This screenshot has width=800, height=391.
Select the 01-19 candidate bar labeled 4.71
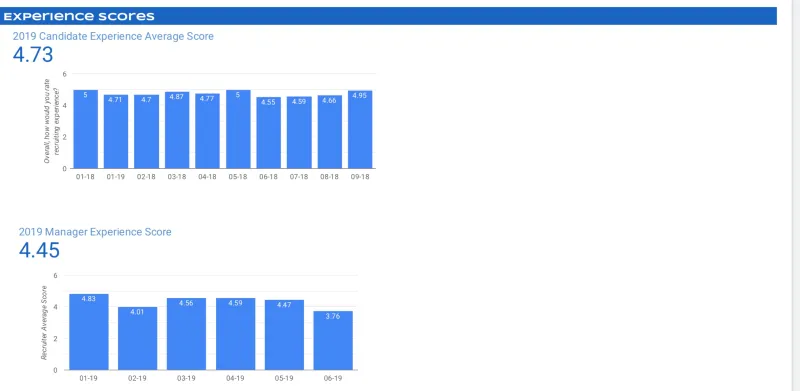pos(116,132)
